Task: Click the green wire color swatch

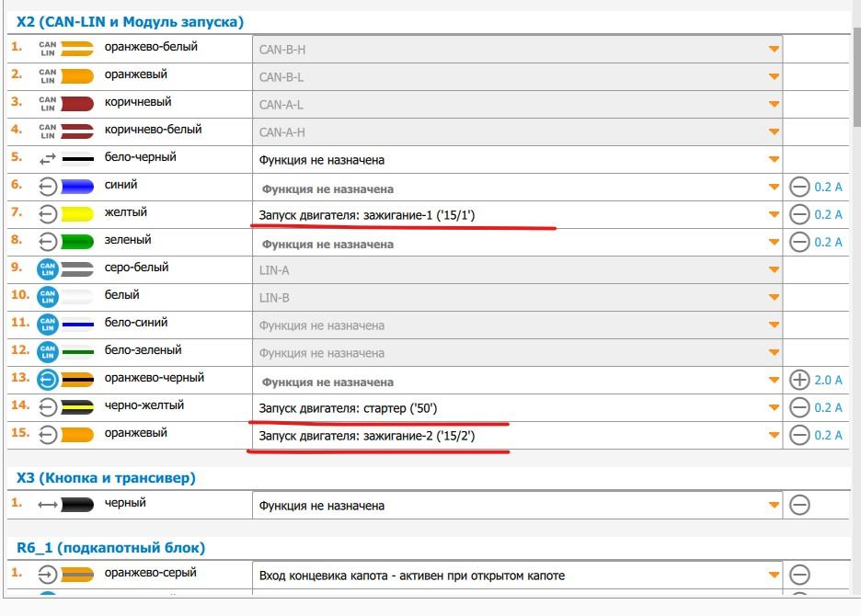Action: click(77, 242)
